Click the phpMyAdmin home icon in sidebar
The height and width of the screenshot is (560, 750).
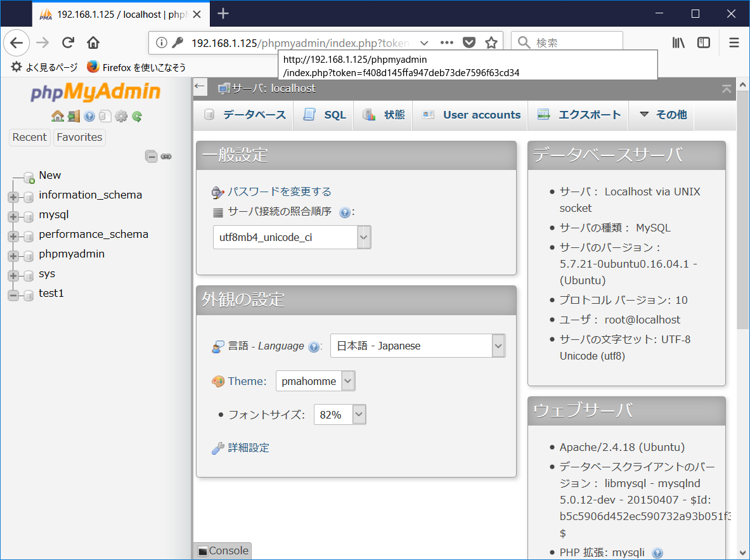58,116
